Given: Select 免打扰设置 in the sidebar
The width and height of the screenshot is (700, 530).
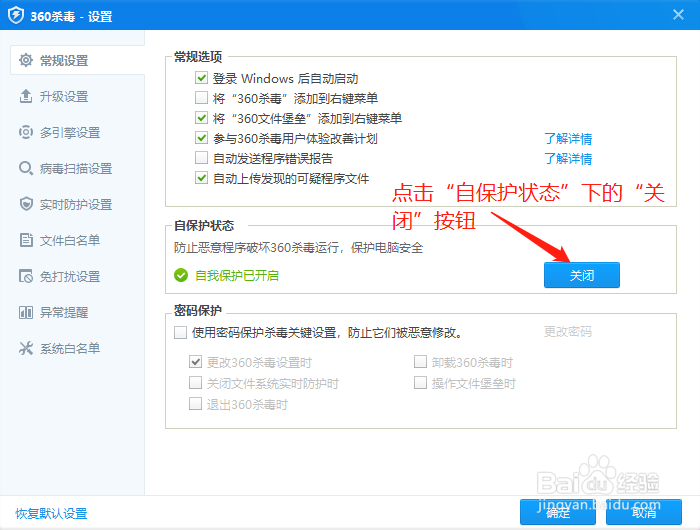Looking at the screenshot, I should click(72, 276).
